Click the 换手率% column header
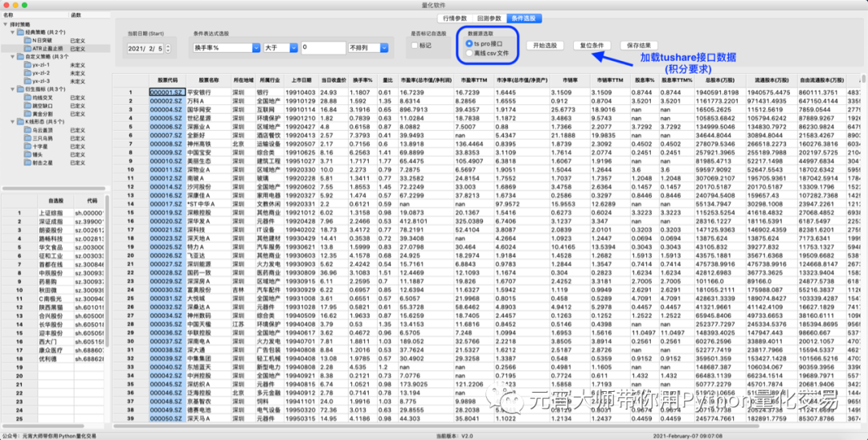The width and height of the screenshot is (868, 440). point(362,80)
